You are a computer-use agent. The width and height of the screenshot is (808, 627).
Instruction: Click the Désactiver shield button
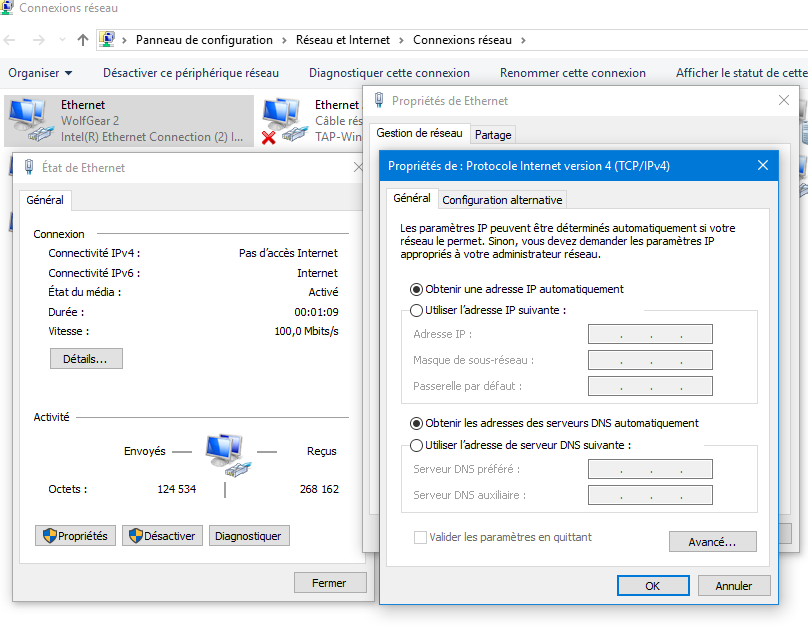[162, 536]
